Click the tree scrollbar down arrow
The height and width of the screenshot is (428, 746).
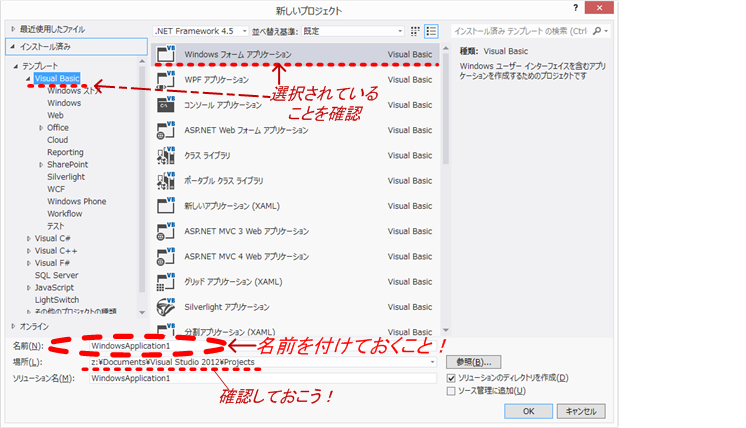pos(142,312)
